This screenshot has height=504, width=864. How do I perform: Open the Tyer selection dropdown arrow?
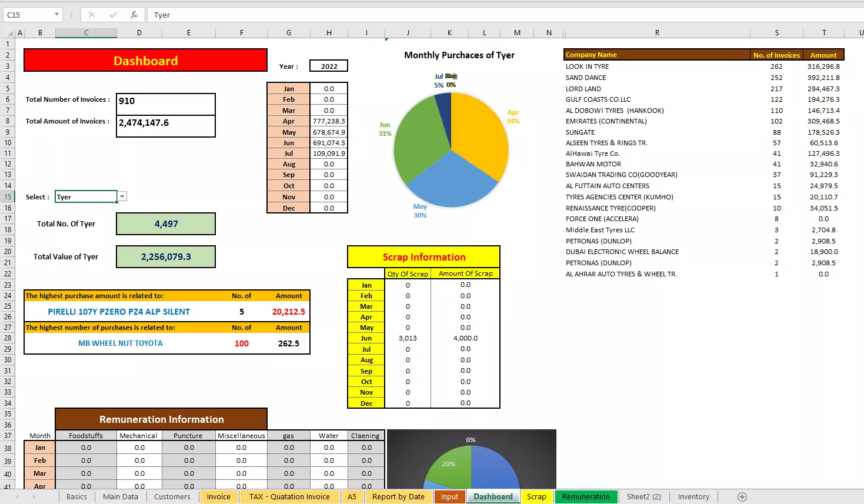pyautogui.click(x=122, y=196)
